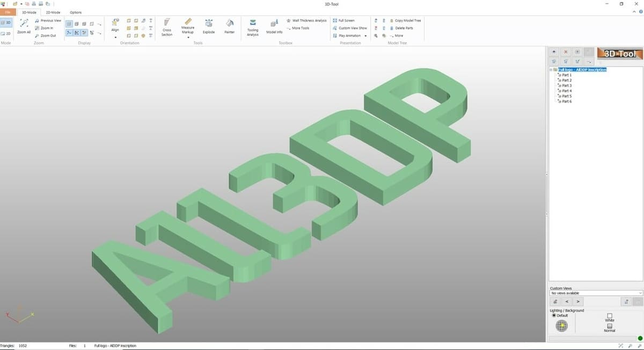644x350 pixels.
Task: Enter Full Screen presentation
Action: 343,20
